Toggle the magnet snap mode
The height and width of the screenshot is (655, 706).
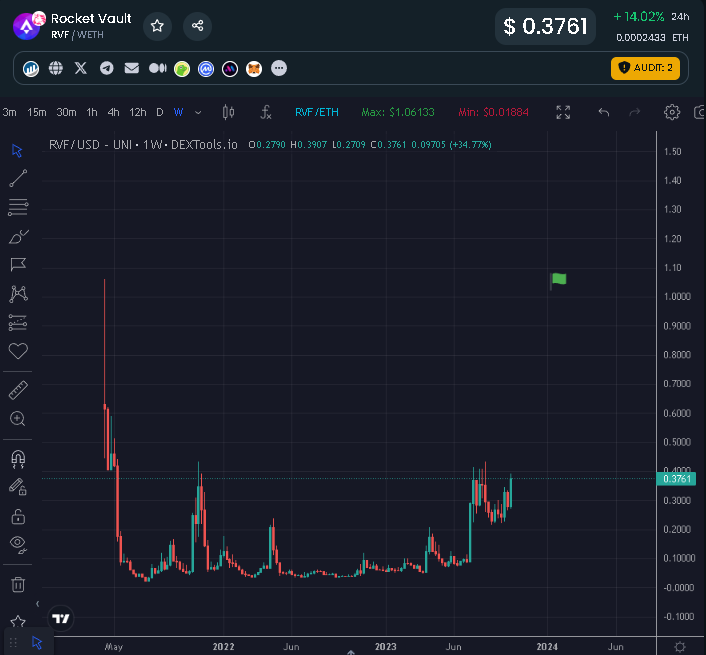18,459
